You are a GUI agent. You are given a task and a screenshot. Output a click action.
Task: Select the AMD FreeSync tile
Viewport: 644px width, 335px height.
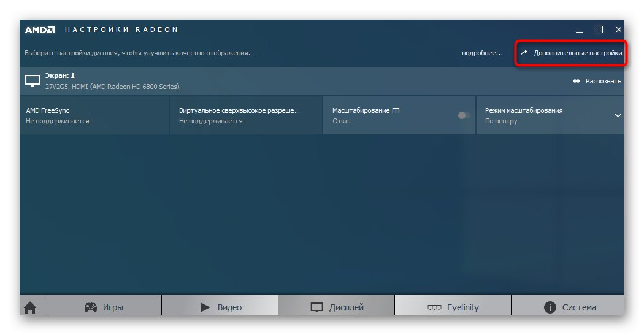click(x=94, y=115)
